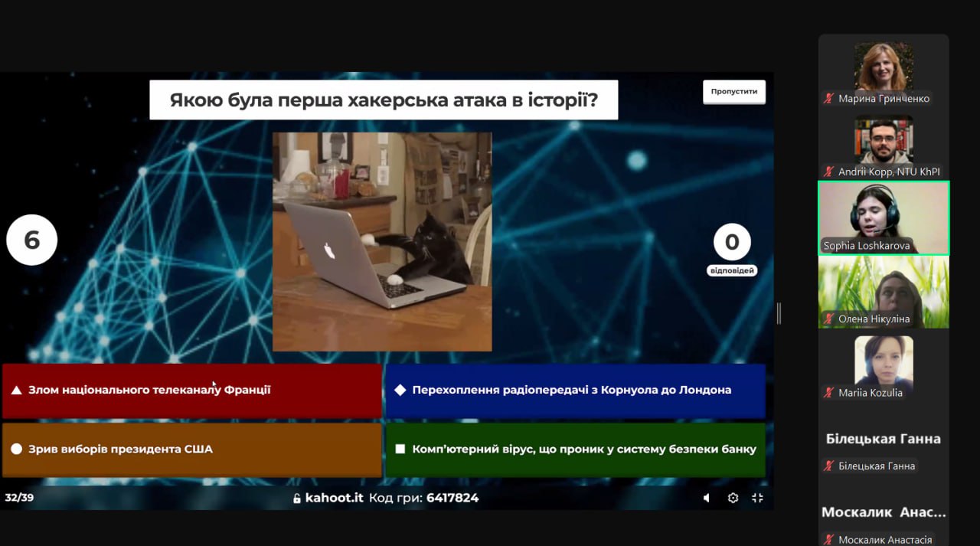
Task: Select answer Перехоплення радіопередачі з Корнуола до Лондона
Action: pos(575,390)
